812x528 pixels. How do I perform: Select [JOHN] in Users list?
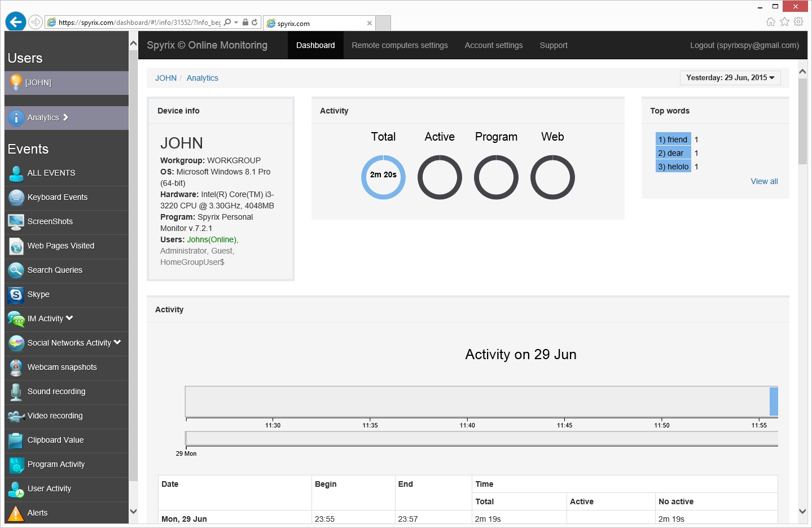point(67,82)
